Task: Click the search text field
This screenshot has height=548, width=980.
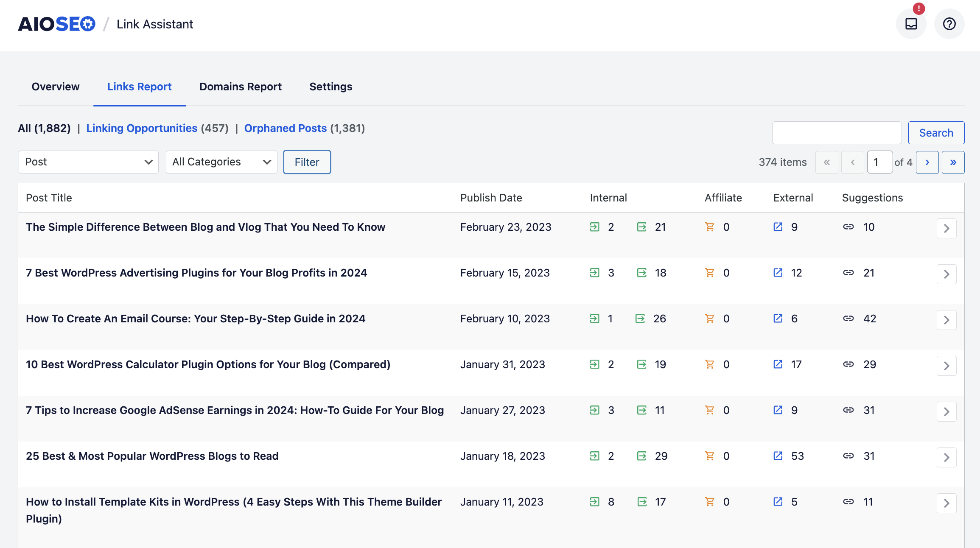Action: coord(836,133)
